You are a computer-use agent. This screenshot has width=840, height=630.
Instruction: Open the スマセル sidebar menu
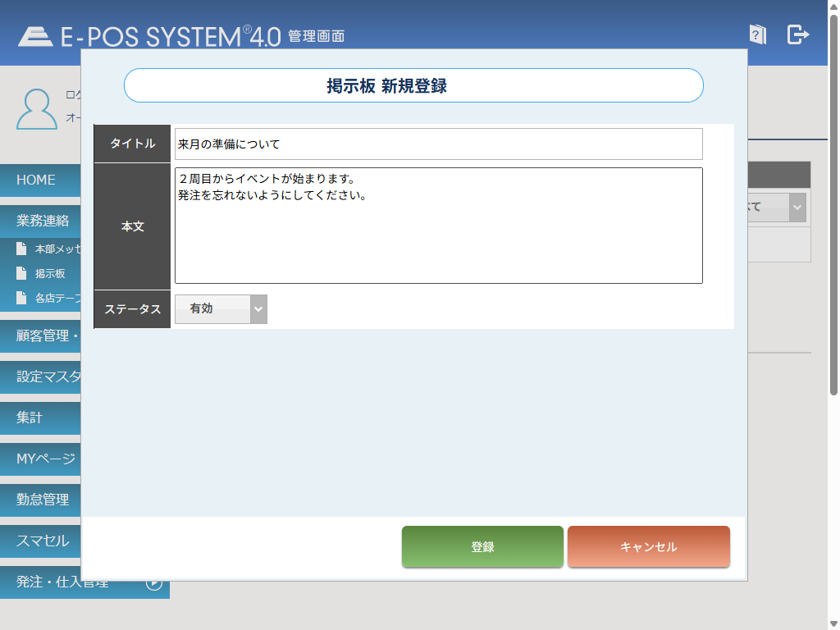(43, 541)
